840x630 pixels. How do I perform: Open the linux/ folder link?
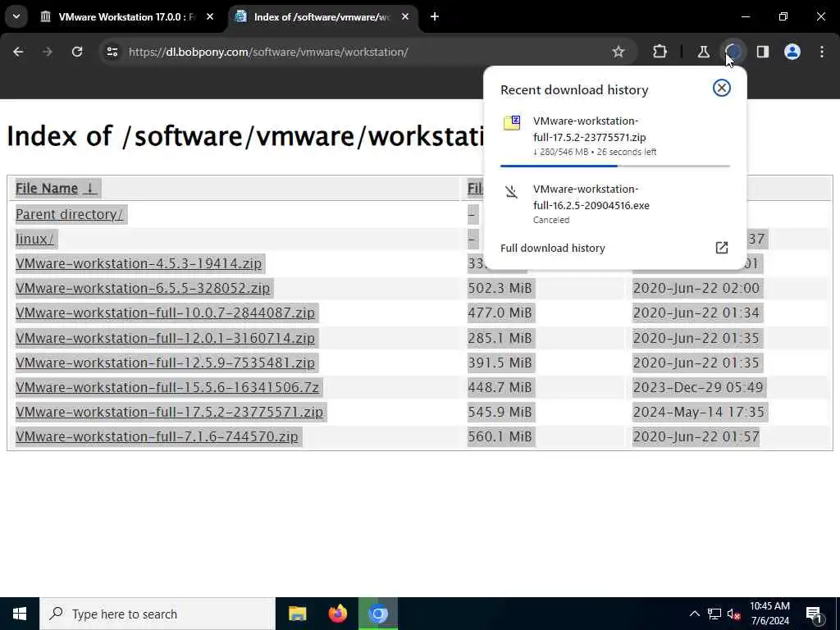[x=34, y=239]
